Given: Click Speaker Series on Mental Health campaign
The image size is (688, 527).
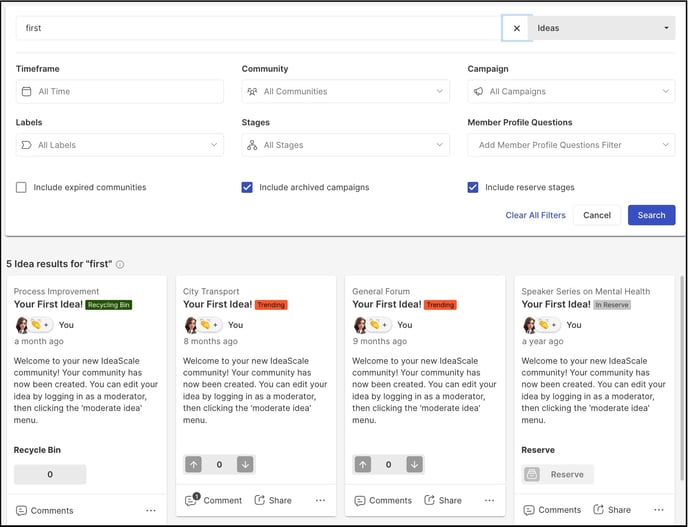Looking at the screenshot, I should [x=586, y=291].
